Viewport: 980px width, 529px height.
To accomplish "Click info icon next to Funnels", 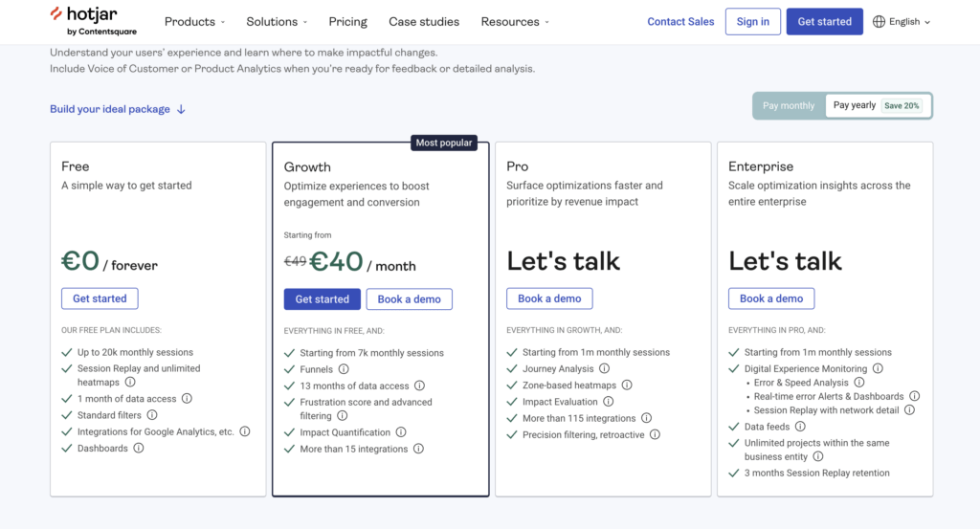I will point(344,369).
